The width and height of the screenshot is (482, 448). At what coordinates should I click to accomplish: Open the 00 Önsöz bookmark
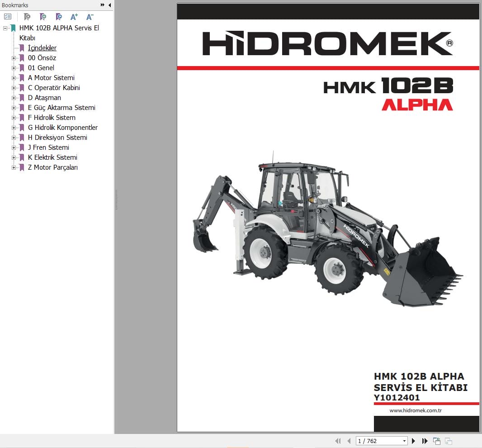(x=43, y=58)
